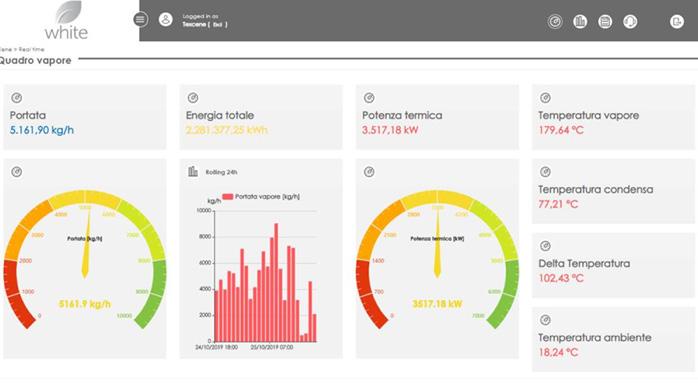Click the 24/10/2019 18:00 axis label
This screenshot has width=698, height=389.
click(x=217, y=347)
